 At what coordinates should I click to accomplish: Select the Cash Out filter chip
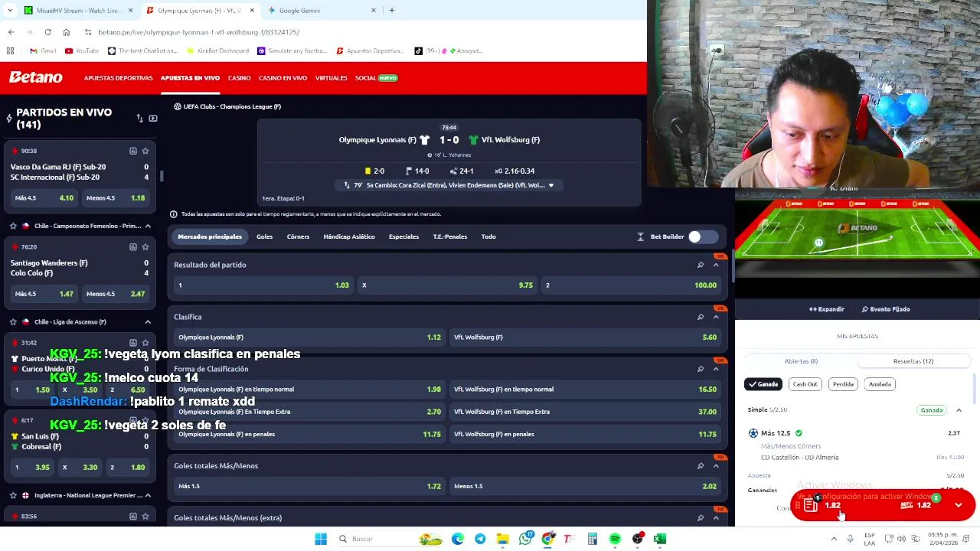[x=805, y=384]
